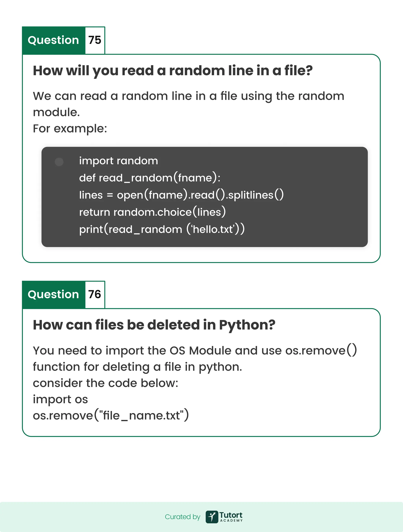The image size is (403, 532).
Task: Click the os.remove("file_name.txt") line
Action: [111, 416]
